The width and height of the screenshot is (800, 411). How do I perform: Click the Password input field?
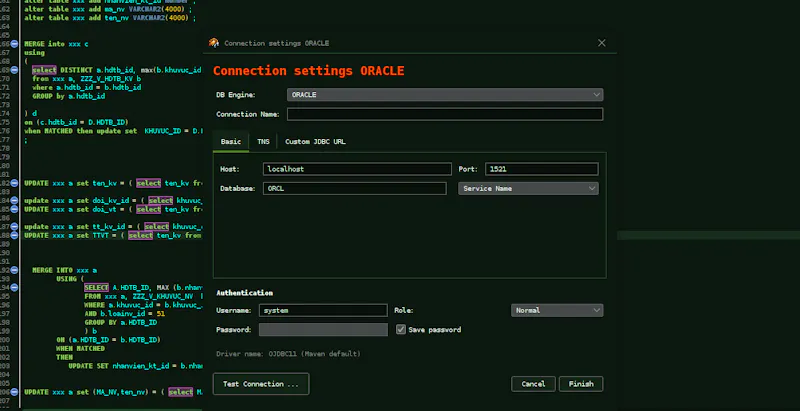coord(323,329)
